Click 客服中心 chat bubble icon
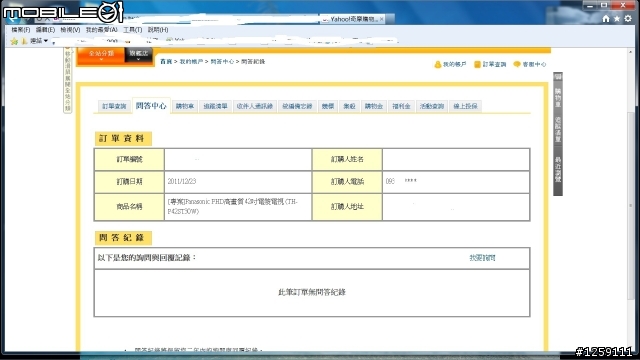This screenshot has width=640, height=360. point(517,64)
